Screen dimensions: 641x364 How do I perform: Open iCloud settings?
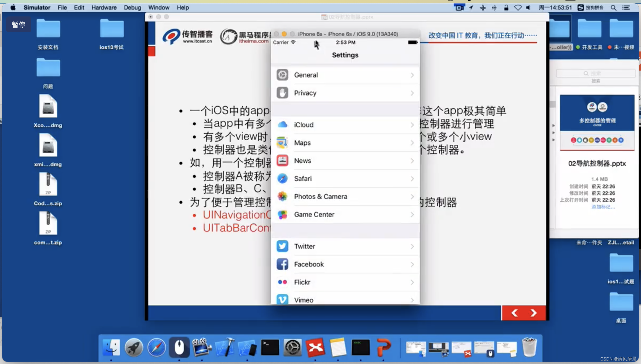pyautogui.click(x=345, y=124)
